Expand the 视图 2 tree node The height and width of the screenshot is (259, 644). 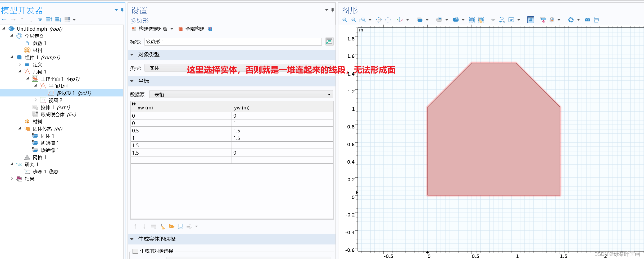tap(36, 100)
